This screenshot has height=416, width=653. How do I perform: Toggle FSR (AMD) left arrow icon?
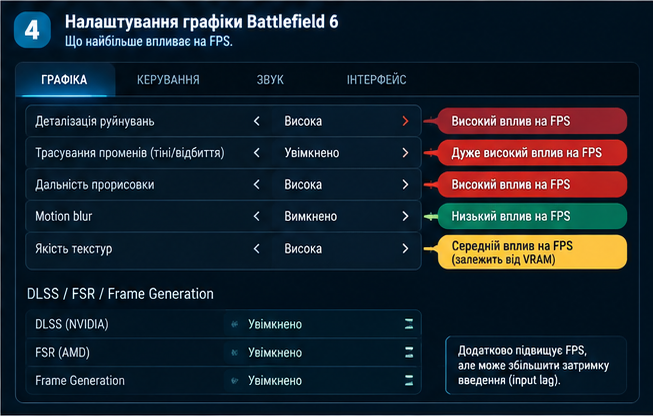coord(234,353)
